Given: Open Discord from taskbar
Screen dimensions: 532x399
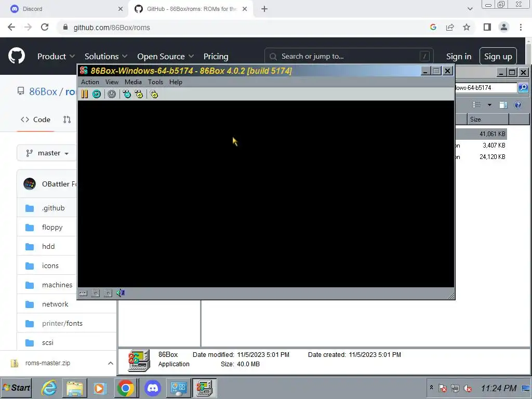Looking at the screenshot, I should [x=153, y=388].
